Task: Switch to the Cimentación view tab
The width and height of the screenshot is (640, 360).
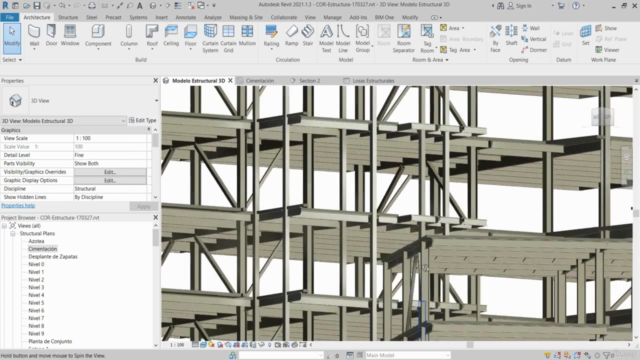Action: tap(260, 81)
